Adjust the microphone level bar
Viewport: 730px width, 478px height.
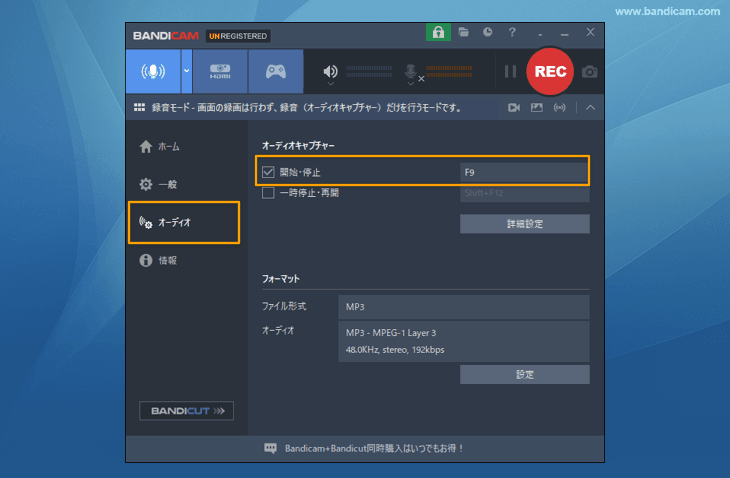[449, 71]
